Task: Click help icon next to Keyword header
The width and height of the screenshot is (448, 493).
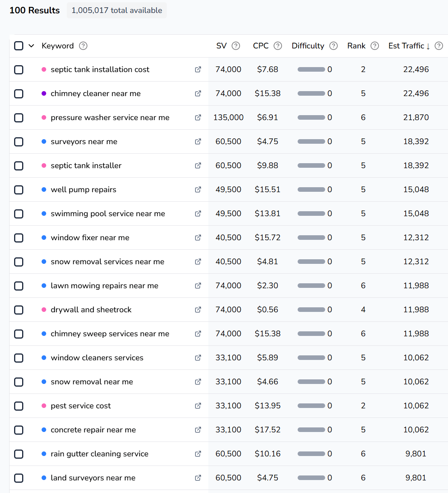Action: pyautogui.click(x=83, y=46)
